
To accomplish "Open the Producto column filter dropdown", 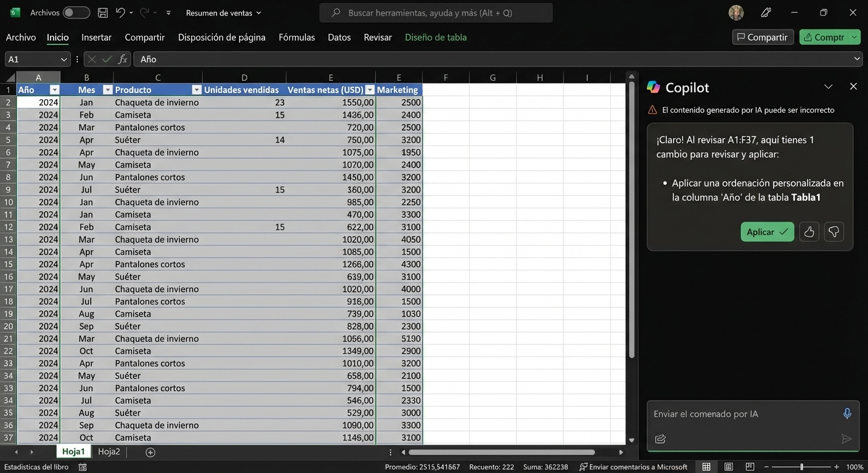I will [196, 90].
